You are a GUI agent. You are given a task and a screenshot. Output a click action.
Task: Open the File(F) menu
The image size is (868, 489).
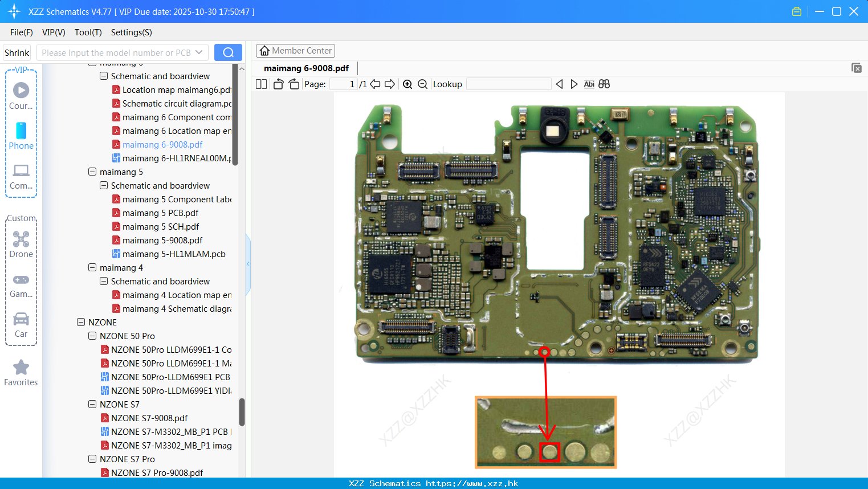22,32
